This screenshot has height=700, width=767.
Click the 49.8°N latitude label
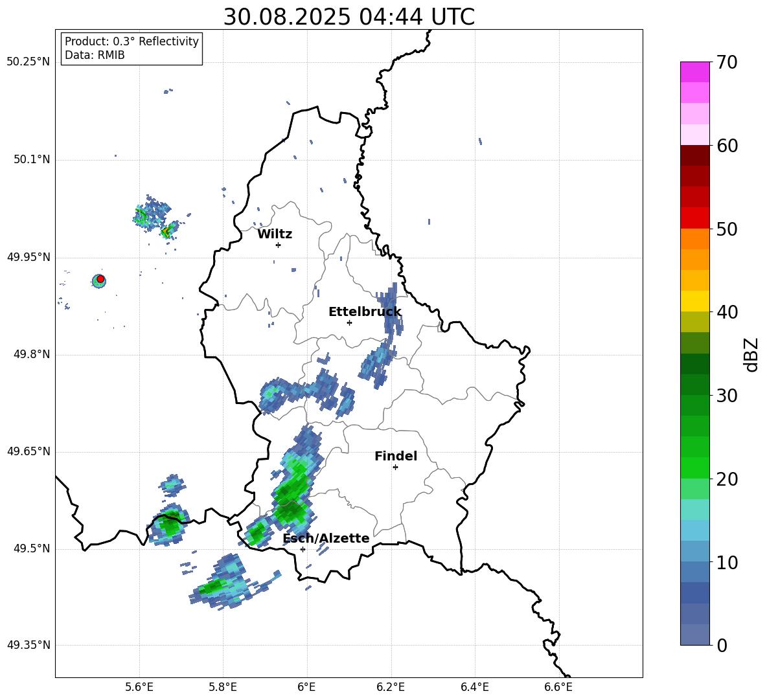31,354
